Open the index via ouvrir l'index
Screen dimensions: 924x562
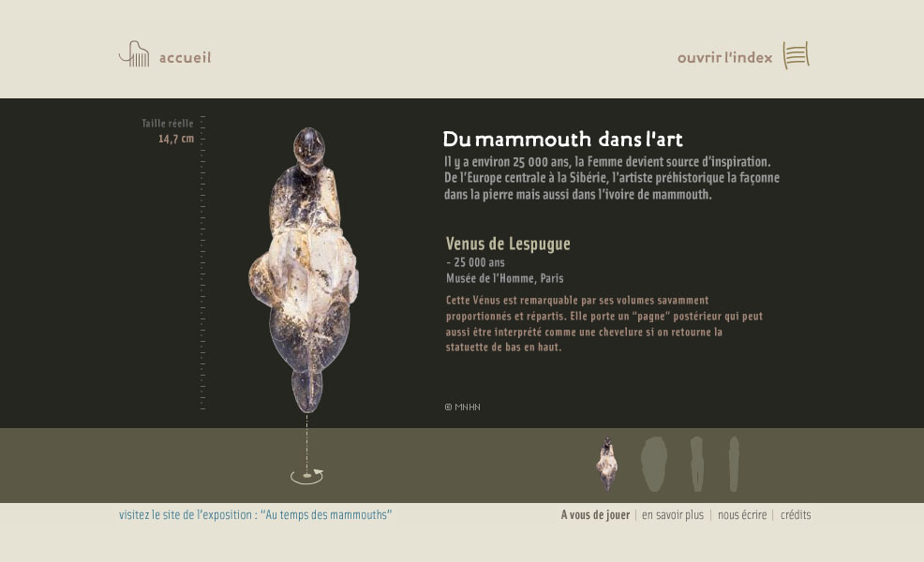pyautogui.click(x=724, y=58)
